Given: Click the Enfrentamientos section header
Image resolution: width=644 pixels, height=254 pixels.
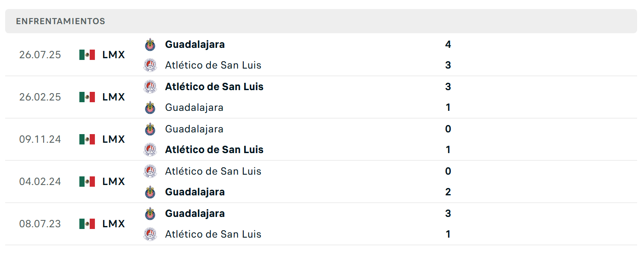Looking at the screenshot, I should [x=321, y=21].
